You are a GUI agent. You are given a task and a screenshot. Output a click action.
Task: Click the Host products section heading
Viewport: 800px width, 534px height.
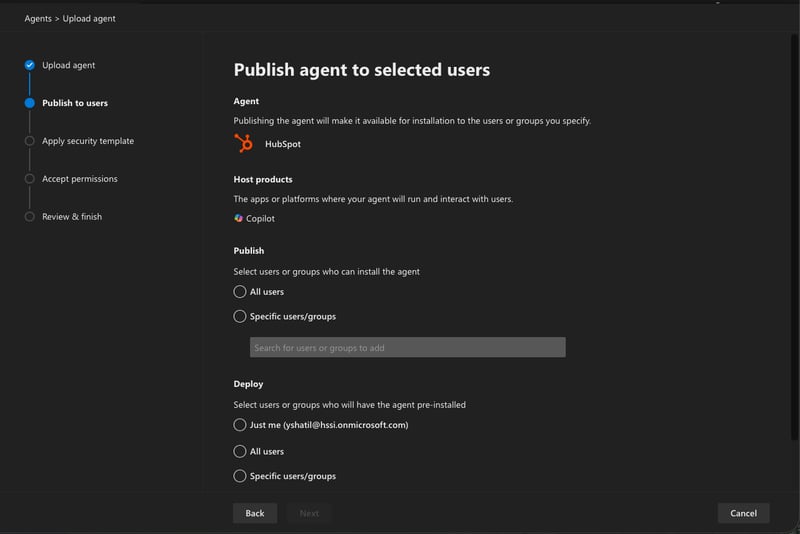point(263,180)
